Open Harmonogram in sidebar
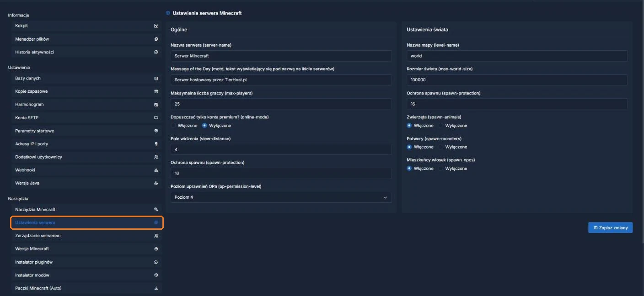Viewport: 644px width, 296px height. (87, 105)
